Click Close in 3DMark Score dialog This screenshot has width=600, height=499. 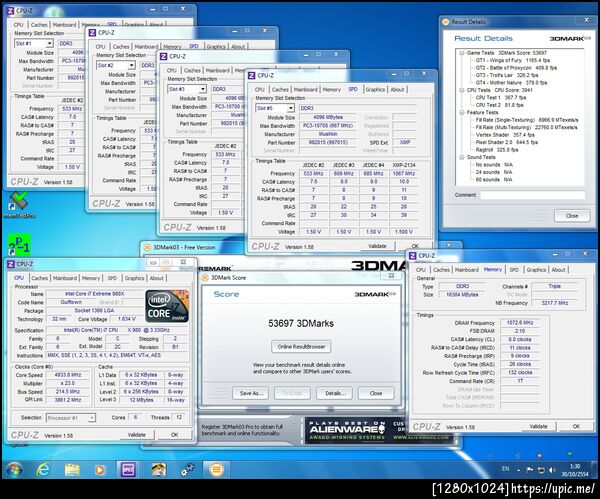coord(376,393)
